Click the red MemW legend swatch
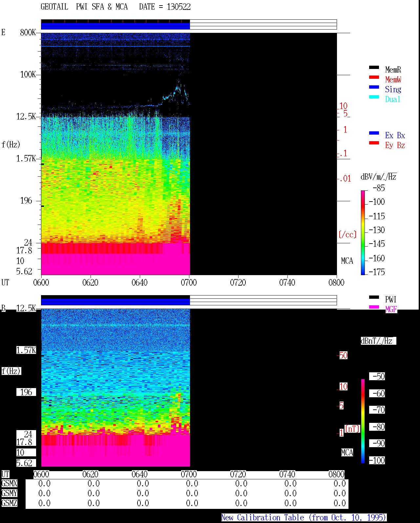The width and height of the screenshot is (420, 523). coord(374,77)
